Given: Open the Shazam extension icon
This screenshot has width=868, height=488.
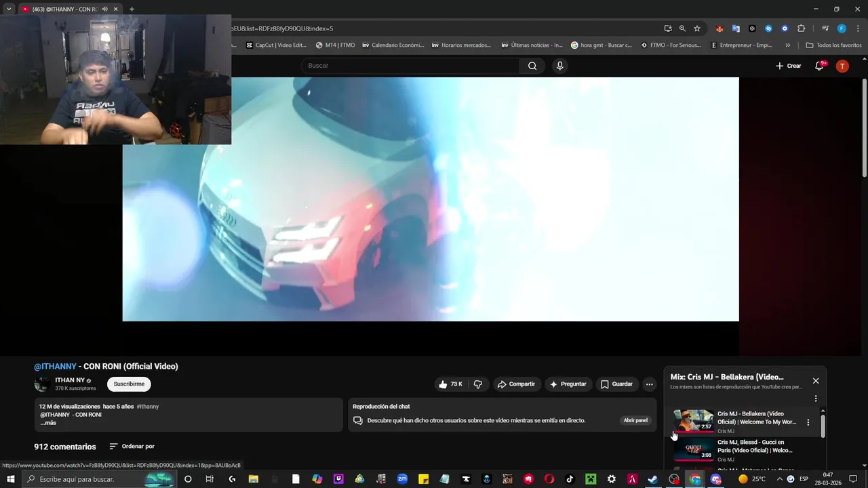Looking at the screenshot, I should (x=768, y=28).
